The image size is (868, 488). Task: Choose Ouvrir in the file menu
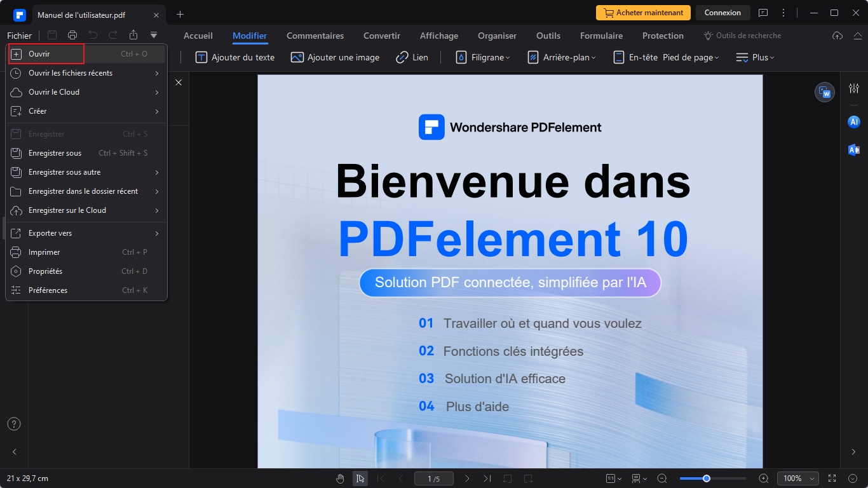point(86,54)
